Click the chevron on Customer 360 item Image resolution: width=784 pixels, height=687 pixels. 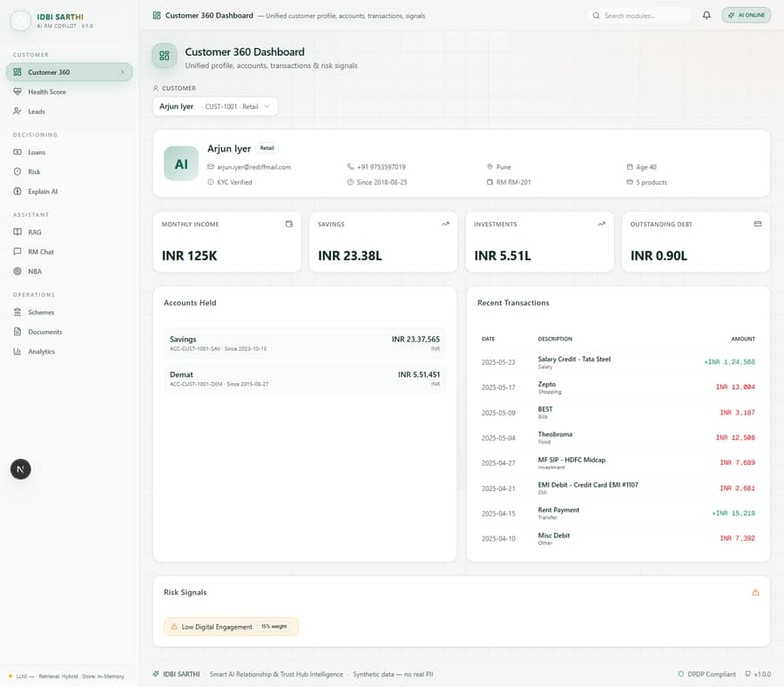pos(122,72)
